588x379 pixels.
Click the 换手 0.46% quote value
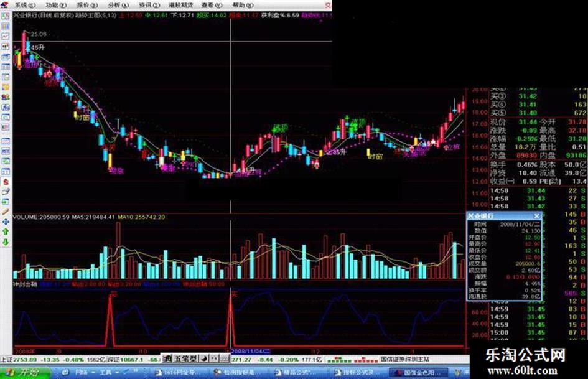pyautogui.click(x=527, y=165)
